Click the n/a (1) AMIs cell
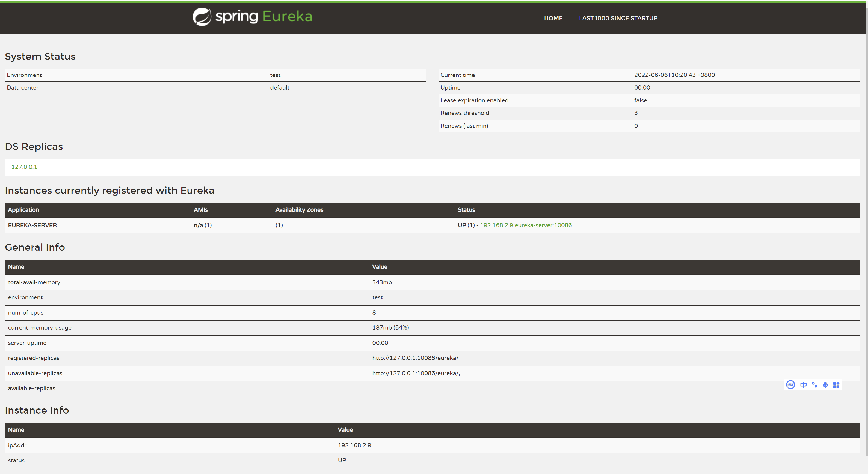 [203, 225]
